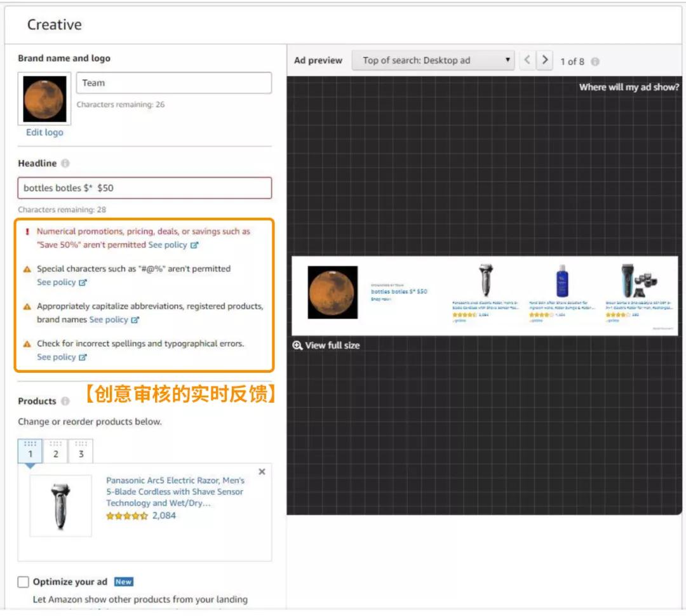Go to previous ad preview arrow
Image resolution: width=686 pixels, height=616 pixels.
pyautogui.click(x=527, y=60)
